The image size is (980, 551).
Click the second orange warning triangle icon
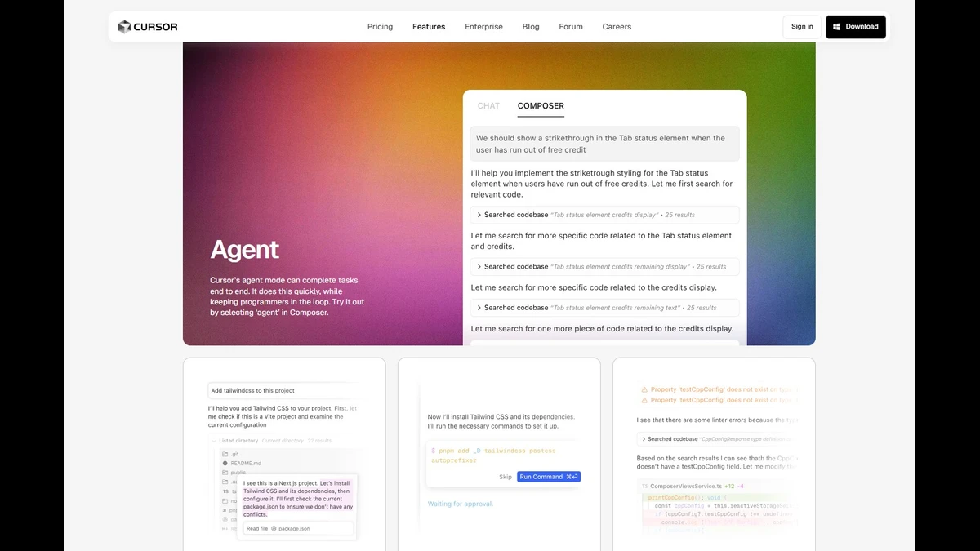(x=644, y=400)
